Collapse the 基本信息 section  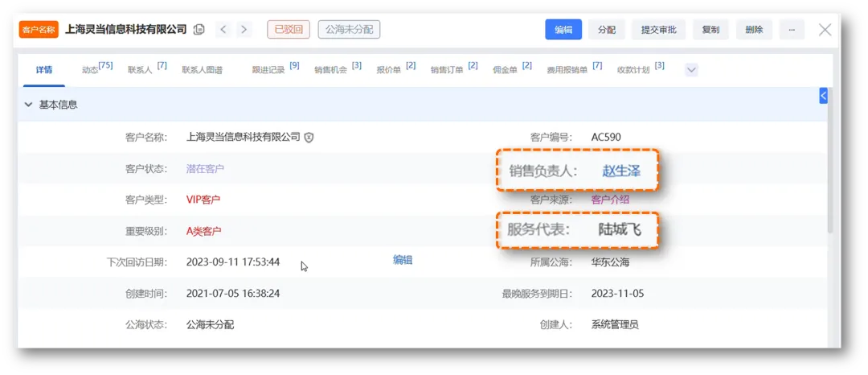pyautogui.click(x=29, y=105)
